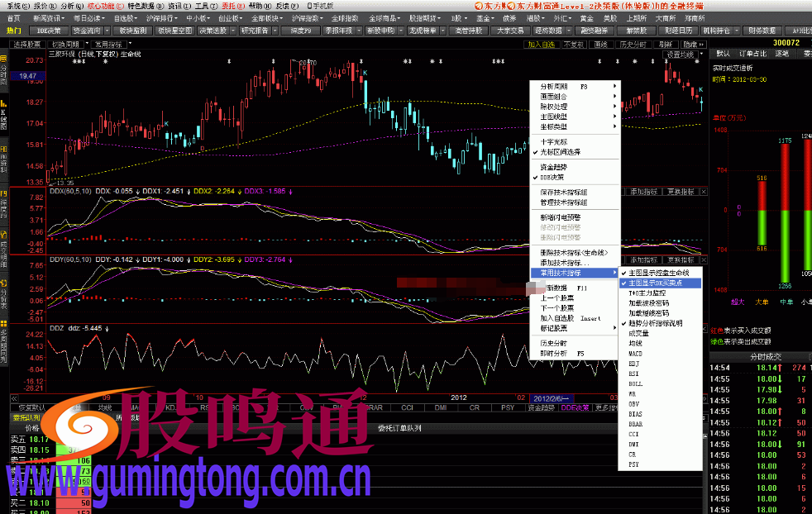
Task: Click the 隐藏 panel button
Action: 693,45
